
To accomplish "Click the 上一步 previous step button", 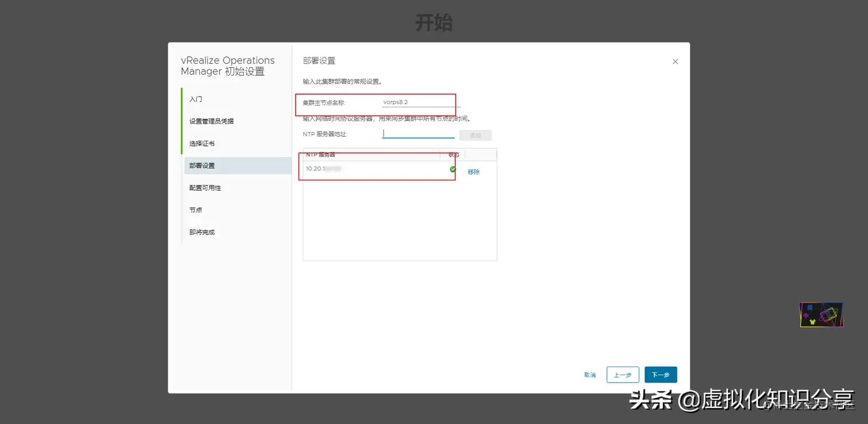I will pyautogui.click(x=622, y=374).
